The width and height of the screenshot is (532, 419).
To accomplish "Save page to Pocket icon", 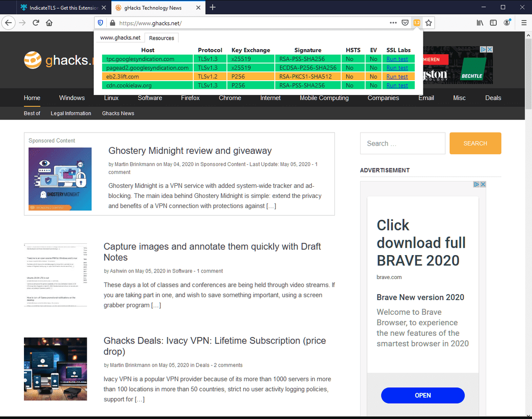I will point(405,23).
